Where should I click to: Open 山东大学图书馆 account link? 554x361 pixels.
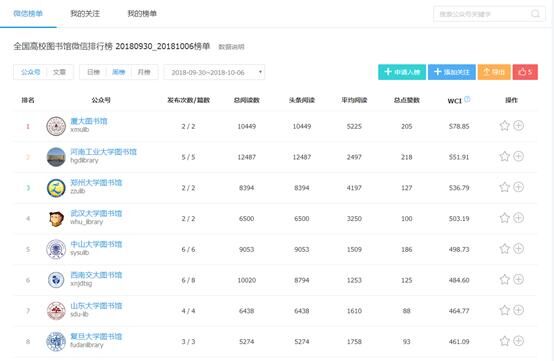(x=96, y=306)
